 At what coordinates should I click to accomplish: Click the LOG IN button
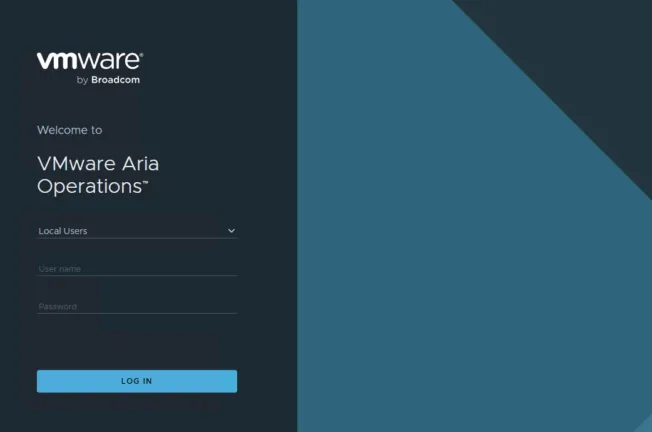point(137,381)
